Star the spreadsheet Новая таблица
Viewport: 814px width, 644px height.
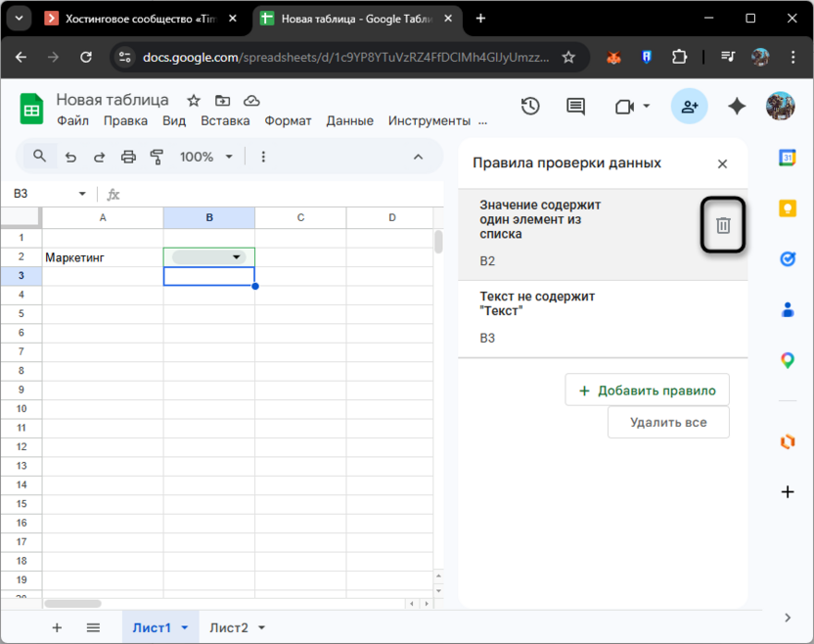click(194, 101)
